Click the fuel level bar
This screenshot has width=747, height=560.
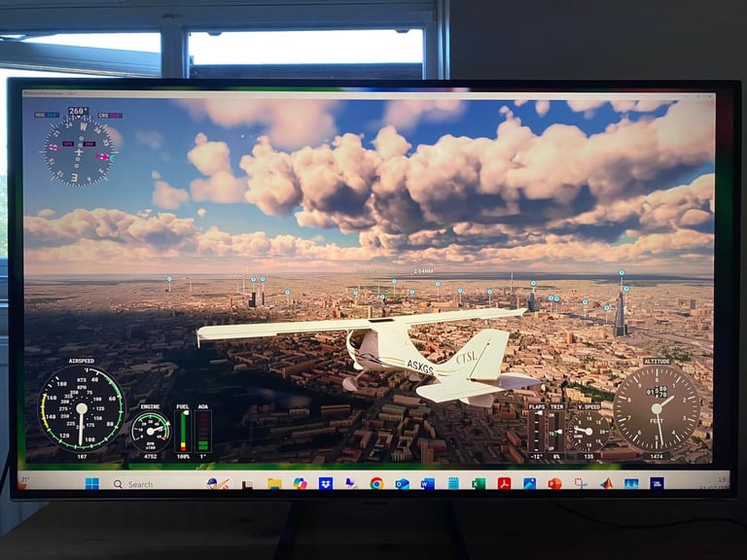coord(183,431)
